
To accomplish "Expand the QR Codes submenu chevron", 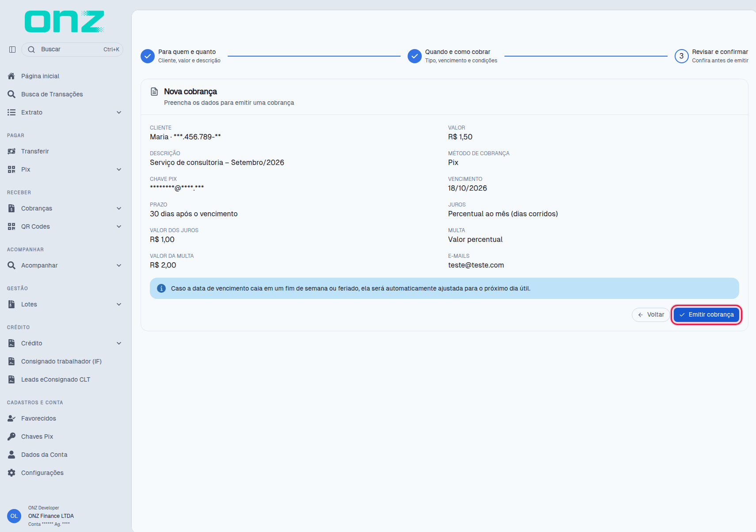I will 119,226.
